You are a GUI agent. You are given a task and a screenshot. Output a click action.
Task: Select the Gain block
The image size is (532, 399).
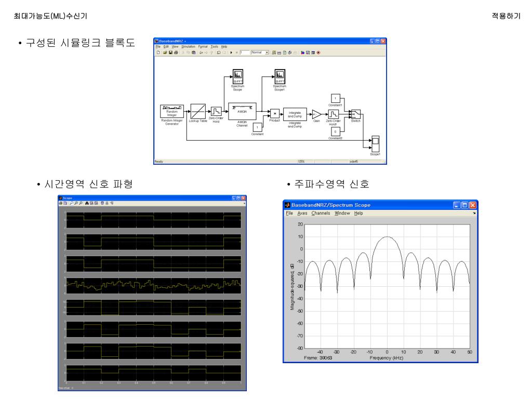(x=316, y=114)
